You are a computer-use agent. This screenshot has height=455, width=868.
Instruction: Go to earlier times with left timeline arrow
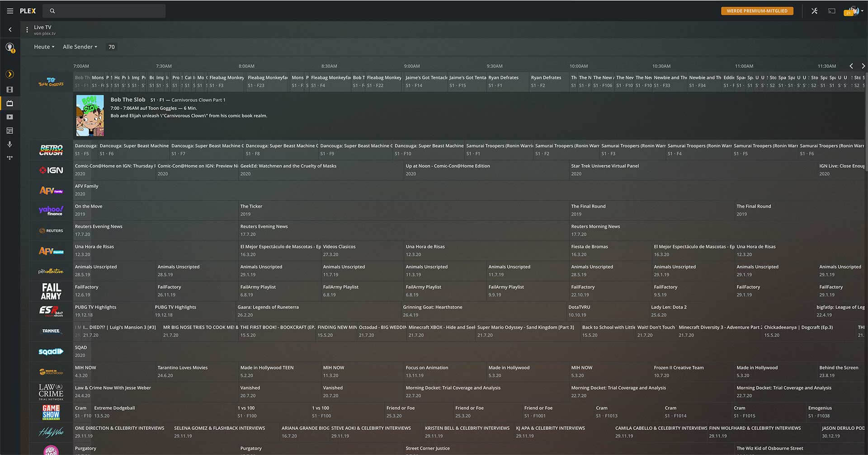pos(851,66)
